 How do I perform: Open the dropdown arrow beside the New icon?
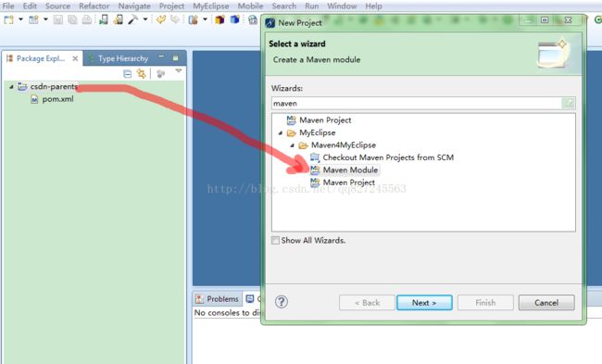[x=20, y=19]
